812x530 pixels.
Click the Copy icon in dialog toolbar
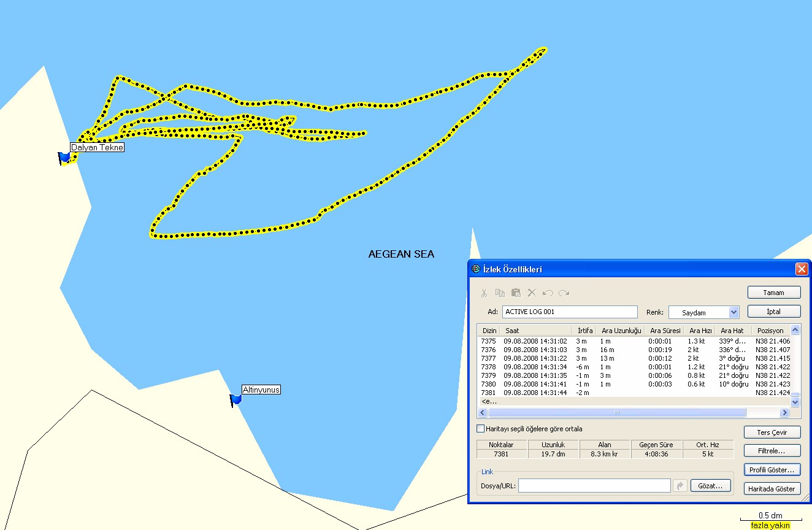[500, 293]
